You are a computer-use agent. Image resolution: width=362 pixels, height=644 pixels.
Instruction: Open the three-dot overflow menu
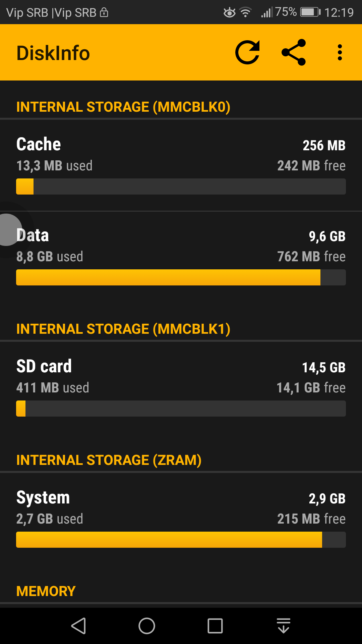pos(340,52)
